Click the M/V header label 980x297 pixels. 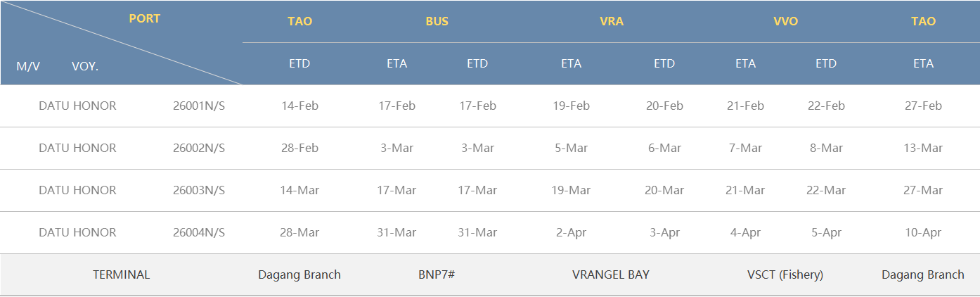tap(28, 66)
